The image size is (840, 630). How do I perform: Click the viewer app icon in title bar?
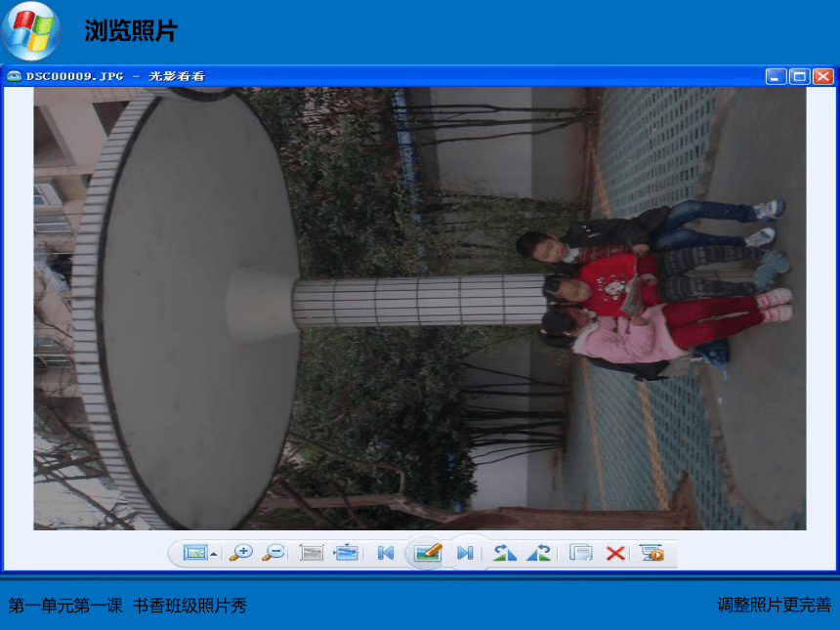pos(14,76)
